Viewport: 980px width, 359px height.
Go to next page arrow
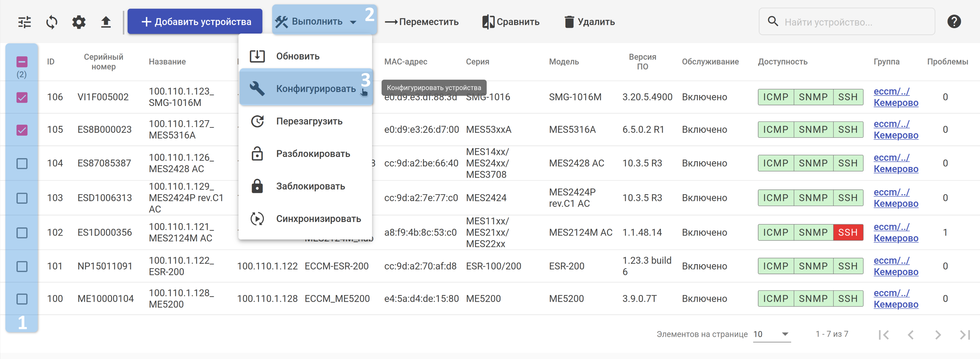pyautogui.click(x=938, y=335)
